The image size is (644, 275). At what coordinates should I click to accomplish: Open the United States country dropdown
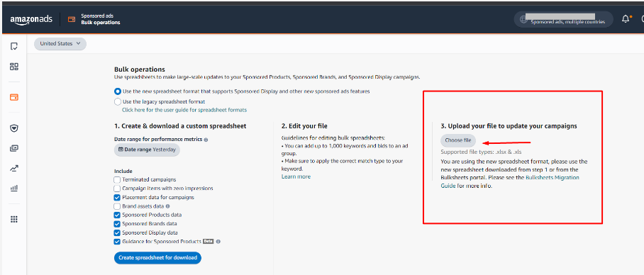click(x=60, y=43)
